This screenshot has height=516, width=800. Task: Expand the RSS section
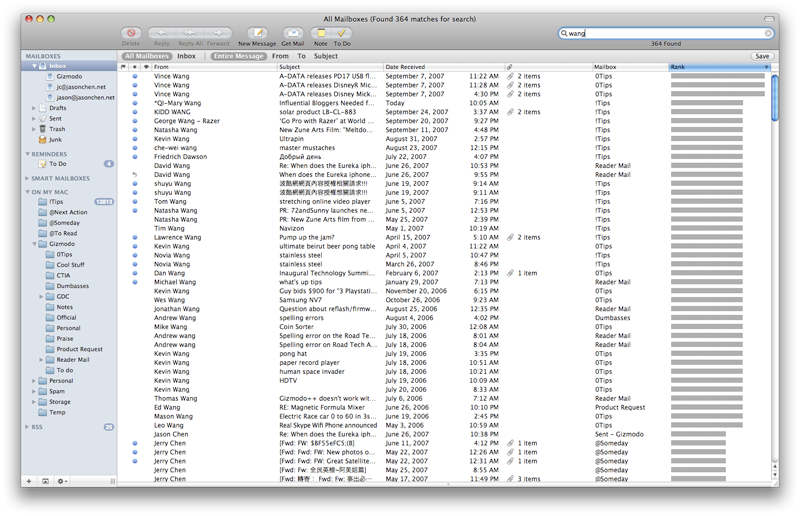point(27,427)
